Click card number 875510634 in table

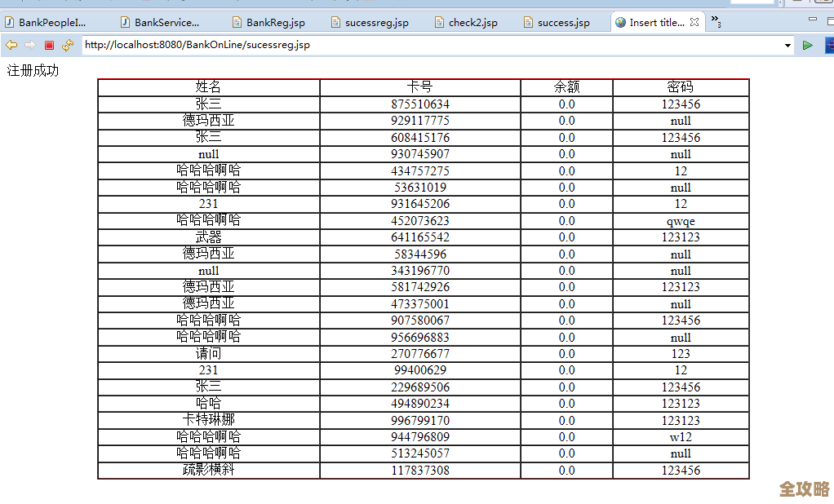pos(419,104)
